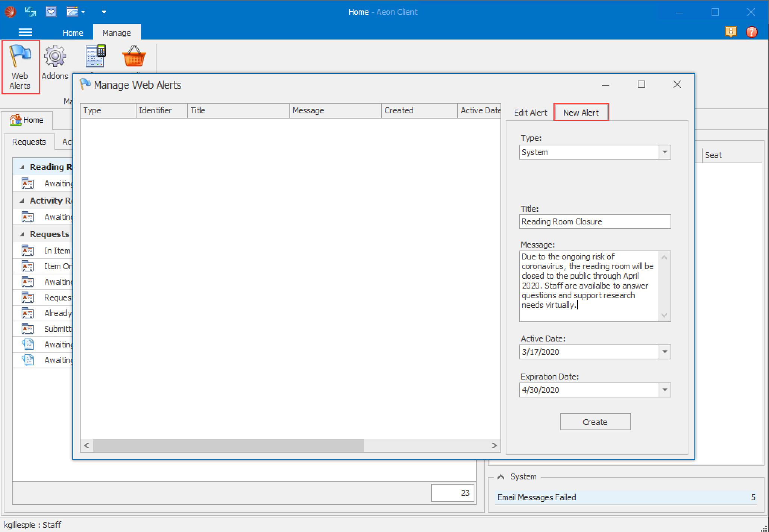Click the orange basket icon in the ribbon
Screen dimensions: 769x532
[134, 57]
